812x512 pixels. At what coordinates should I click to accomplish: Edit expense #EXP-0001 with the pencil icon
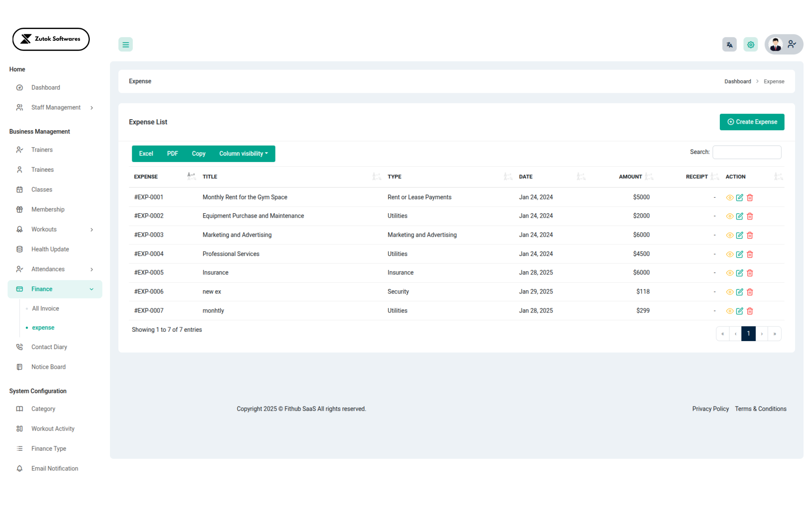coord(739,198)
